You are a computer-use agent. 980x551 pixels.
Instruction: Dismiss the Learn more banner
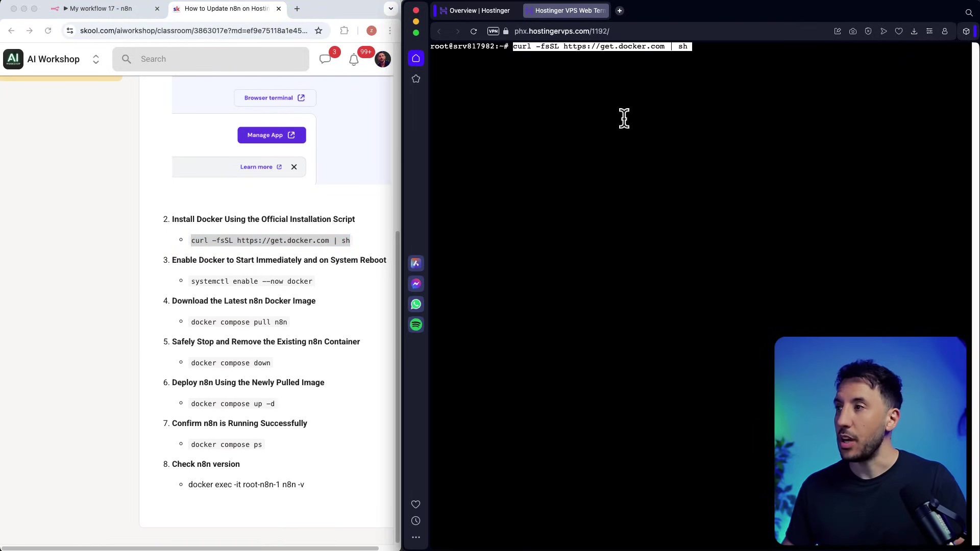[294, 167]
